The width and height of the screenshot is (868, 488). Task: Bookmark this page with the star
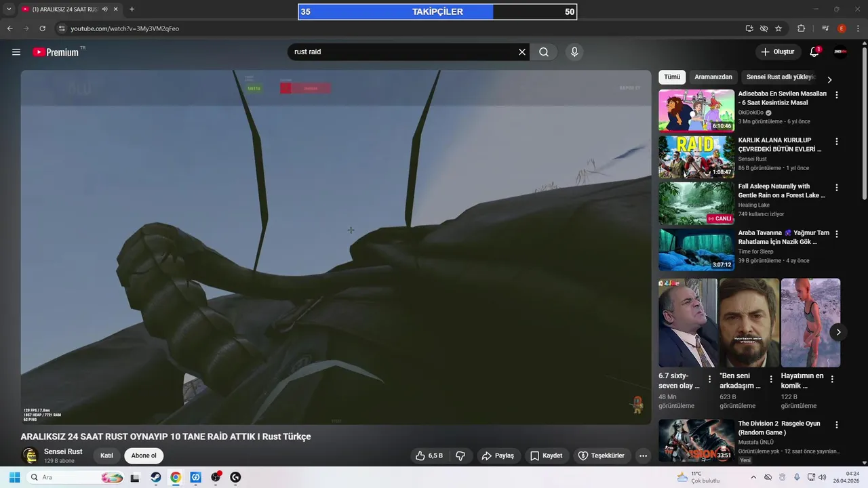pos(778,28)
